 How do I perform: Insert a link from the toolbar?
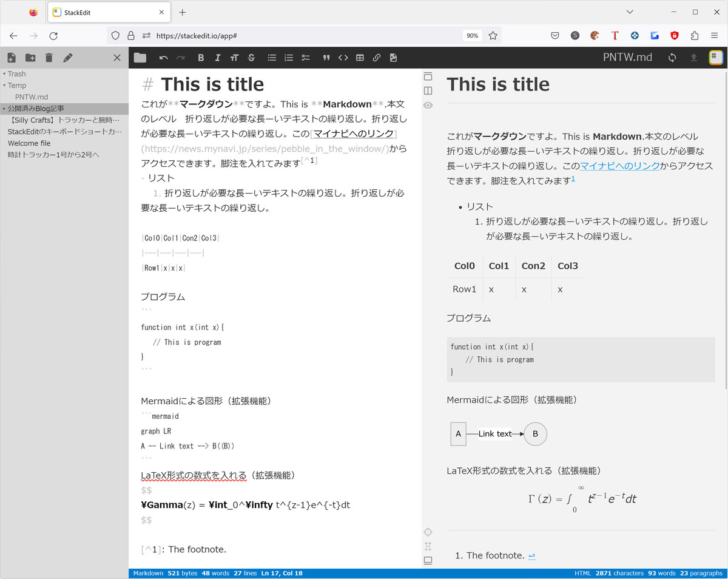coord(377,58)
